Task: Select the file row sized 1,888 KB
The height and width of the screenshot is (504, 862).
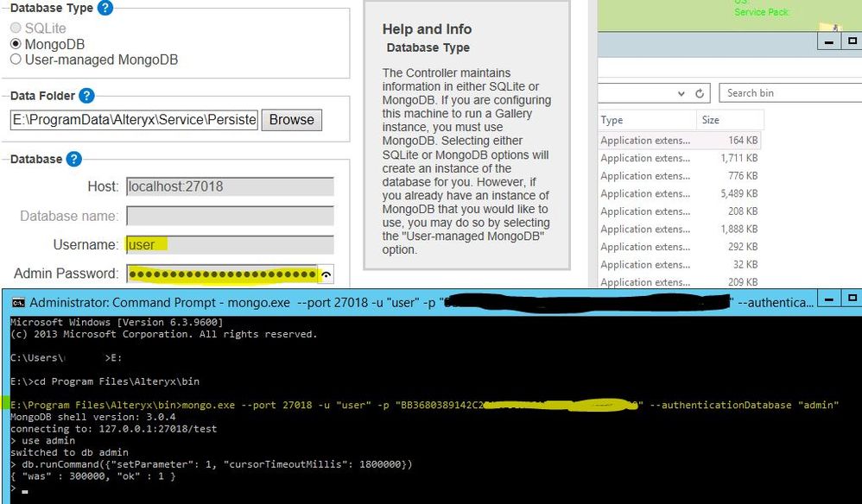Action: [x=680, y=229]
